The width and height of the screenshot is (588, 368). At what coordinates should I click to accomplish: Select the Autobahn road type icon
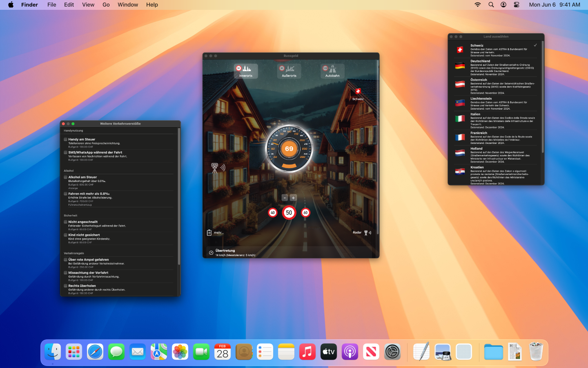pos(332,71)
